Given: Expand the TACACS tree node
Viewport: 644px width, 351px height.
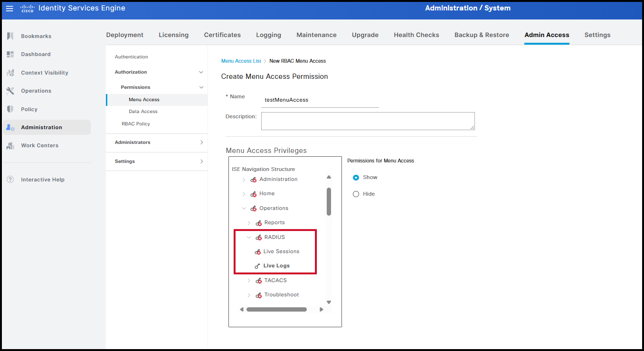Looking at the screenshot, I should coord(249,280).
